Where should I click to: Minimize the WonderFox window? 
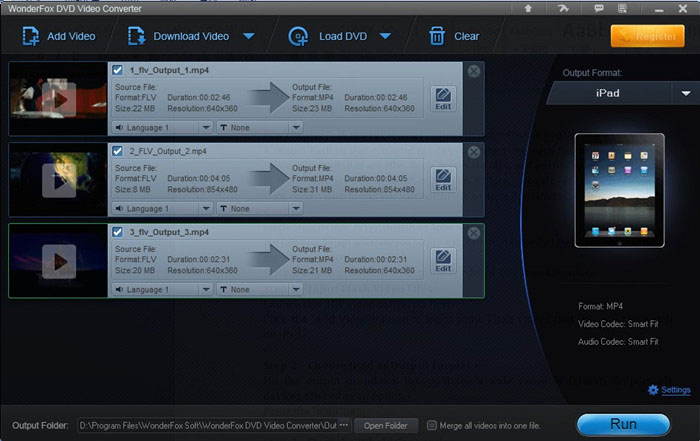[659, 9]
